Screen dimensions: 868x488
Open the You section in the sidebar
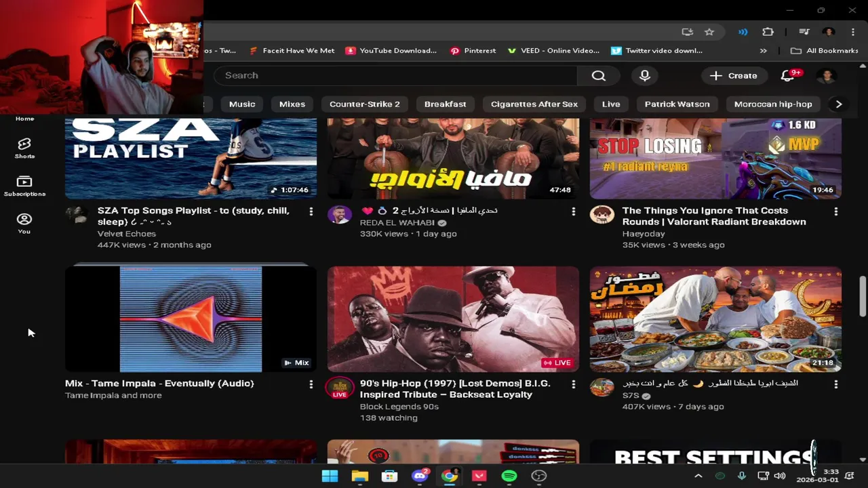pyautogui.click(x=24, y=224)
